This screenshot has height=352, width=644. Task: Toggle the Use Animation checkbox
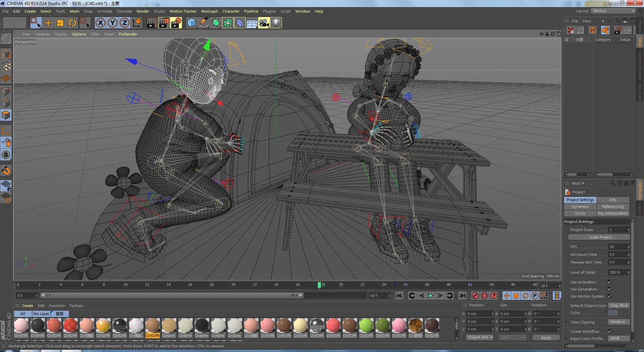tap(610, 282)
